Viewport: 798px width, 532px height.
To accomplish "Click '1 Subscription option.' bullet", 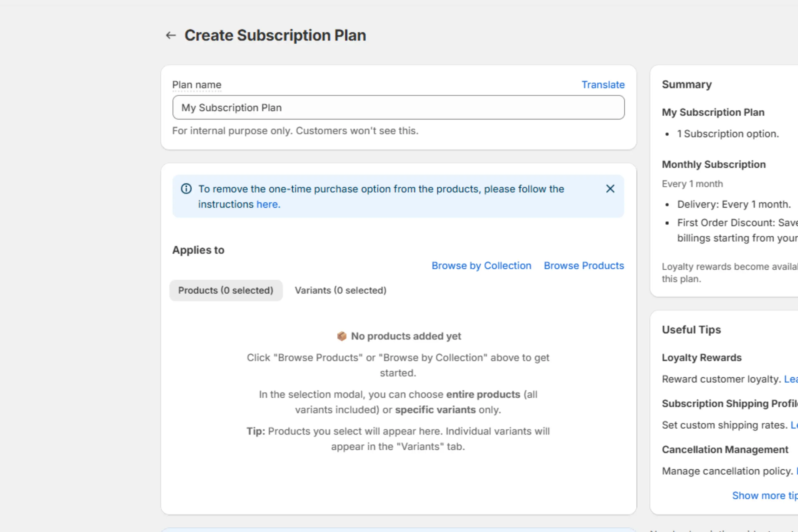I will click(728, 134).
